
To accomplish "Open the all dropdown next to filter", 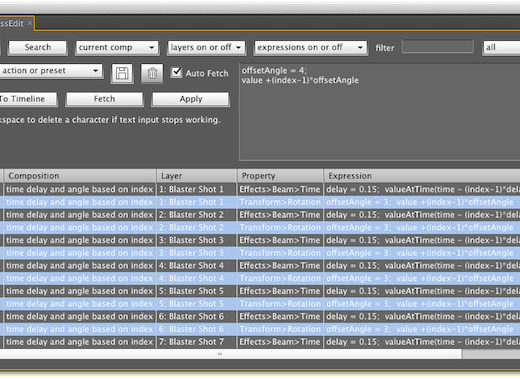I will click(501, 48).
